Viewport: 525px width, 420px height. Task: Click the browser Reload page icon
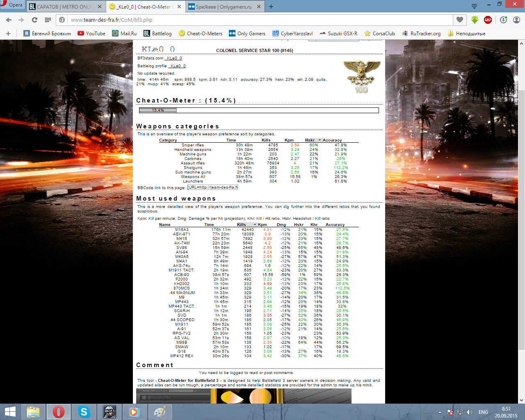click(x=34, y=20)
